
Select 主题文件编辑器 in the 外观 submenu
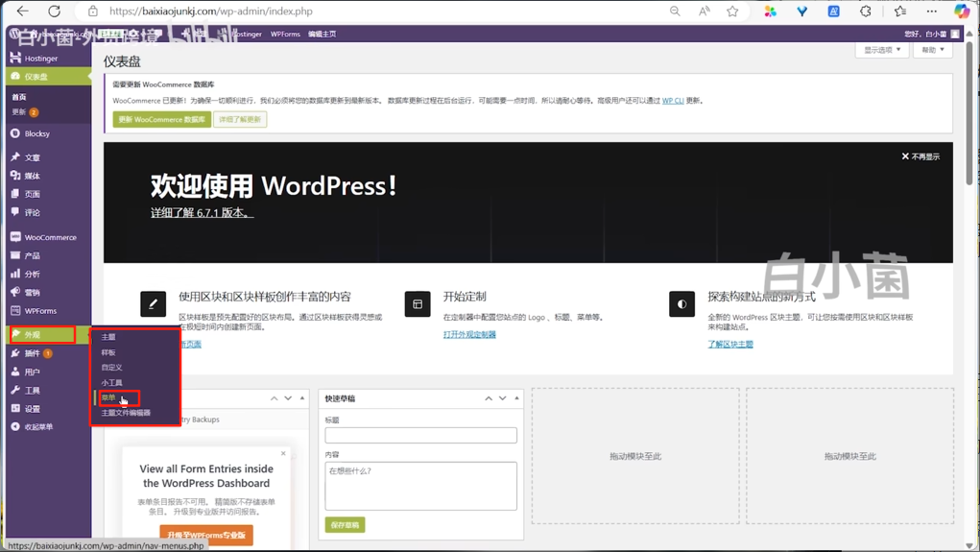[x=126, y=413]
